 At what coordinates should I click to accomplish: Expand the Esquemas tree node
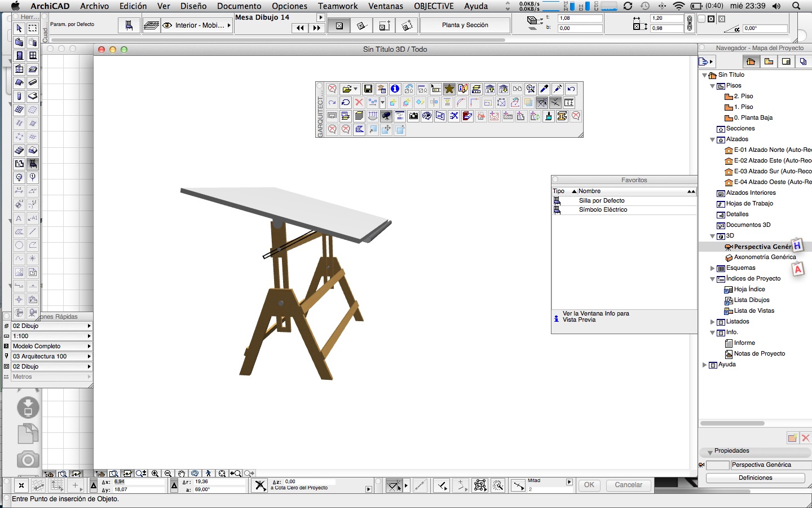point(713,268)
